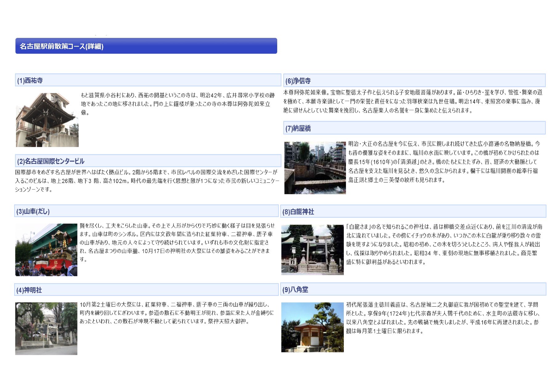Click the 名古屋駅前散策コース(詳細) title banner

[x=146, y=46]
